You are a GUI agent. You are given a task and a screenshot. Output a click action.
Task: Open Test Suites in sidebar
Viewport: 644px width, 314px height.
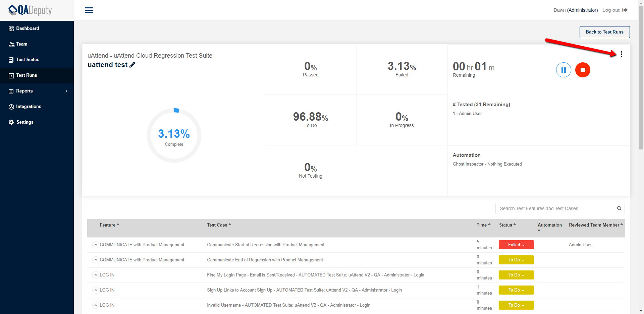[x=28, y=60]
